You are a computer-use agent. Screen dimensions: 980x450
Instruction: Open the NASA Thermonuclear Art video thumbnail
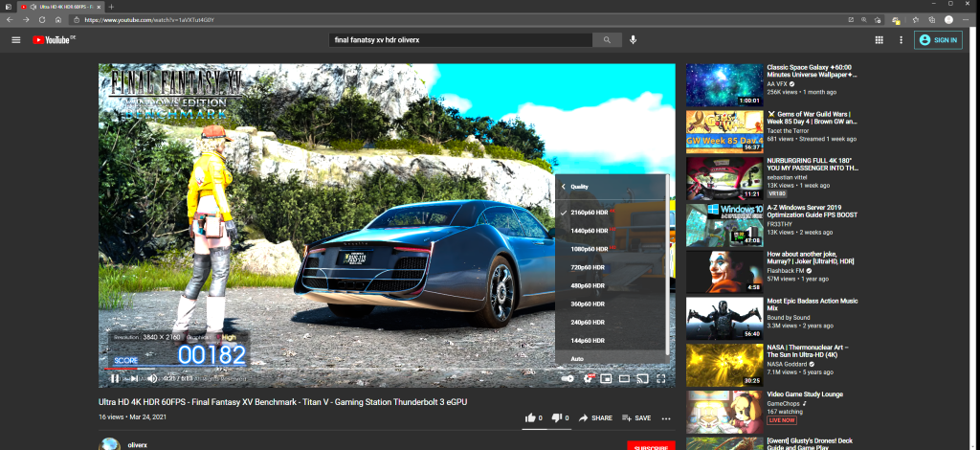coord(724,364)
